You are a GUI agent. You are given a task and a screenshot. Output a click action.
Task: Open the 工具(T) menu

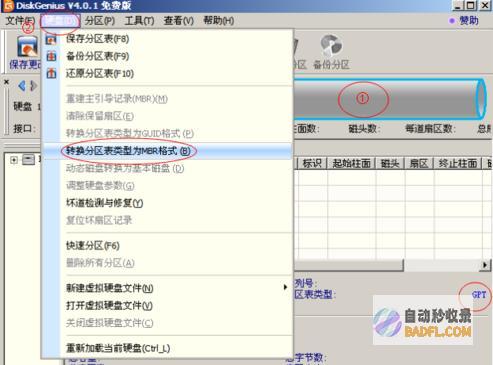(x=139, y=21)
